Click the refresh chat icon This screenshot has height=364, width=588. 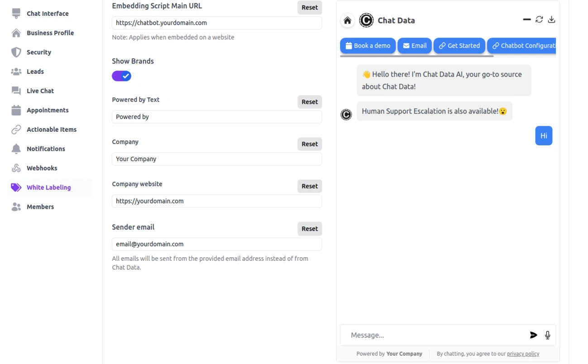tap(539, 19)
